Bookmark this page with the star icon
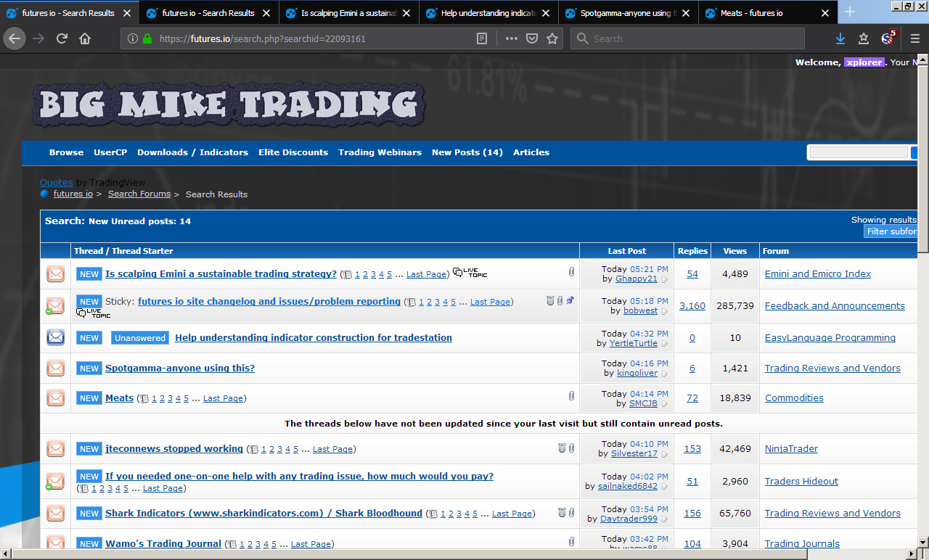This screenshot has width=929, height=560. pyautogui.click(x=552, y=38)
